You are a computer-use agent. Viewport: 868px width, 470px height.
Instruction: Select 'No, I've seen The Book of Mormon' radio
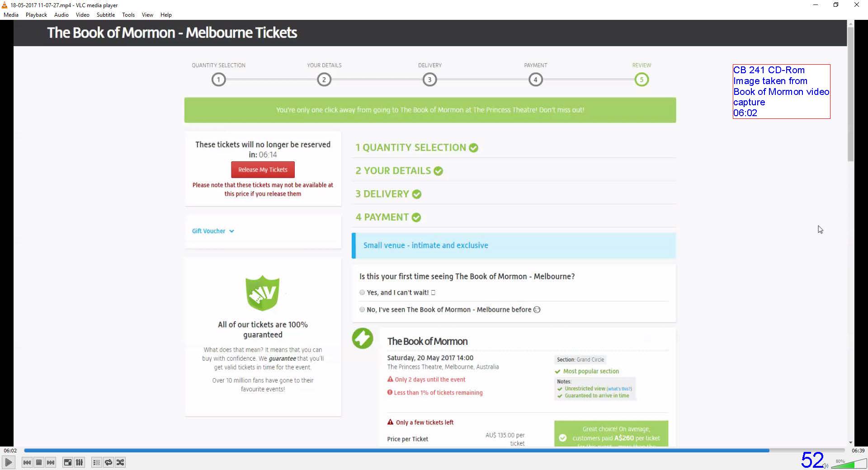(x=362, y=310)
